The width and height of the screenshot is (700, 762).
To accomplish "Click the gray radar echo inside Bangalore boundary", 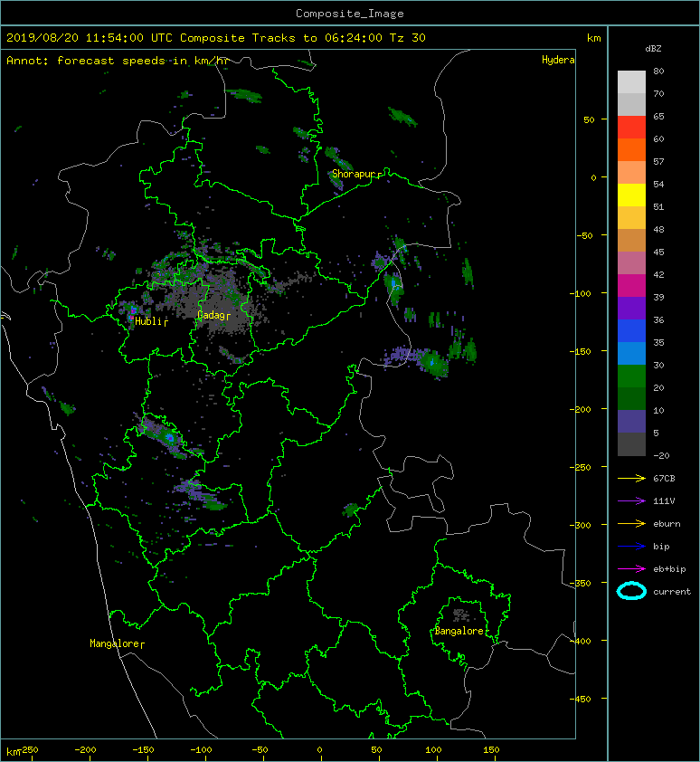I will pyautogui.click(x=461, y=615).
